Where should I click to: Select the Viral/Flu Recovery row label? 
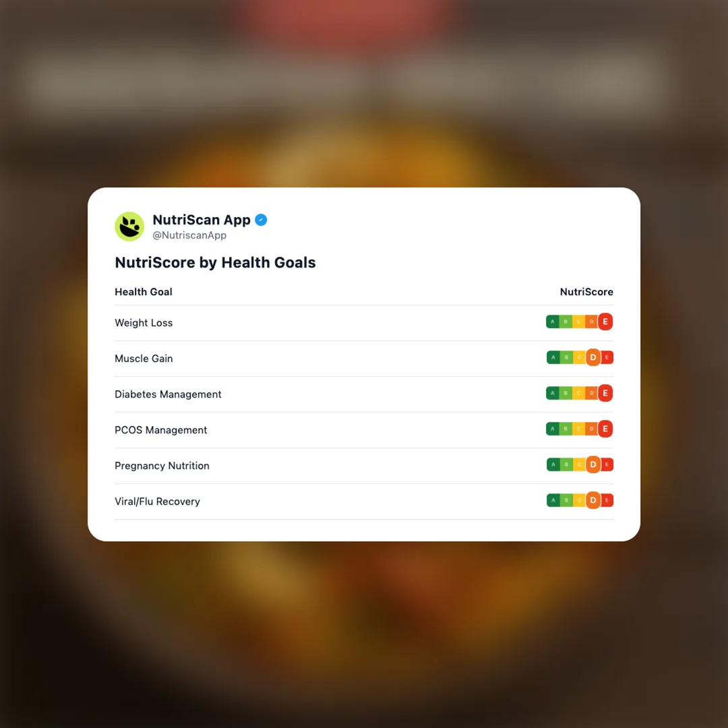[x=157, y=502]
